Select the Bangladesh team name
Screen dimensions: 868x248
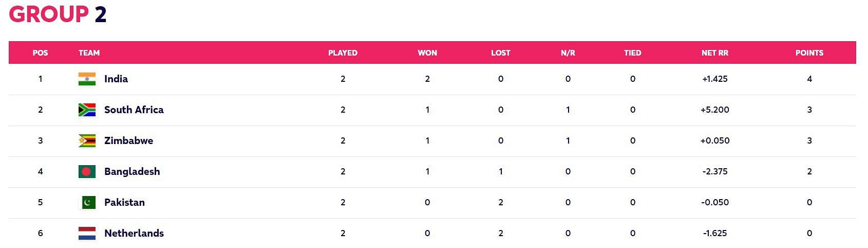pyautogui.click(x=132, y=171)
